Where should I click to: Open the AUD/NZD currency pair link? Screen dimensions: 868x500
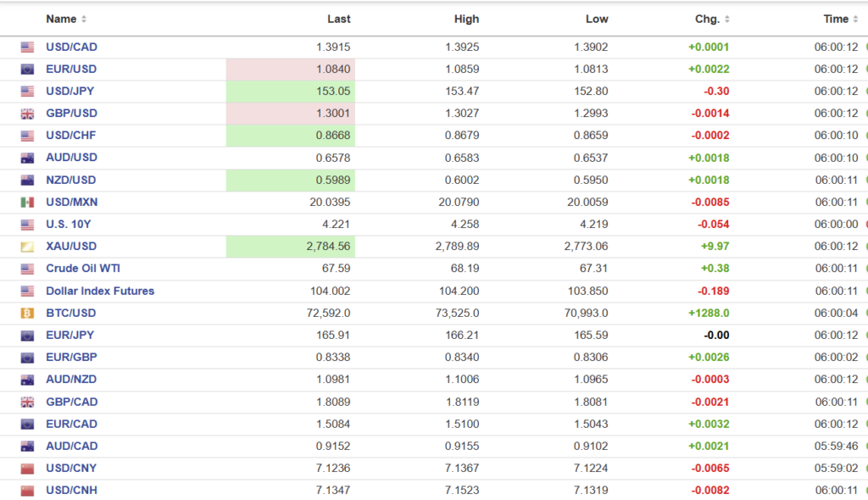click(x=71, y=380)
